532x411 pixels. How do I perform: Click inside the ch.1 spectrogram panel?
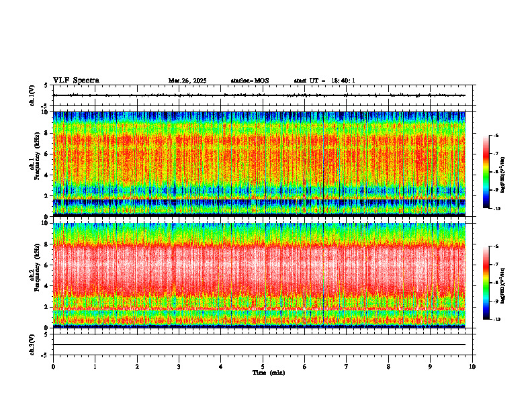tap(259, 164)
